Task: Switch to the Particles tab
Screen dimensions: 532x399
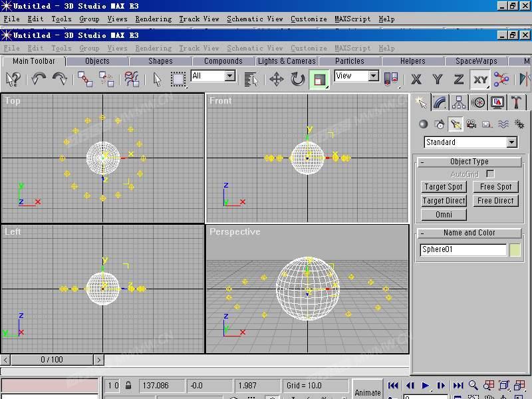Action: (x=350, y=61)
